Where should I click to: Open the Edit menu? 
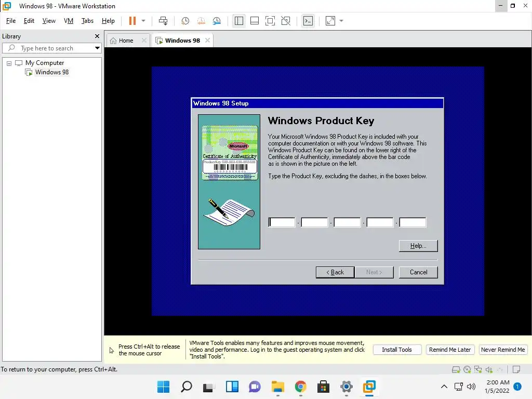[29, 21]
